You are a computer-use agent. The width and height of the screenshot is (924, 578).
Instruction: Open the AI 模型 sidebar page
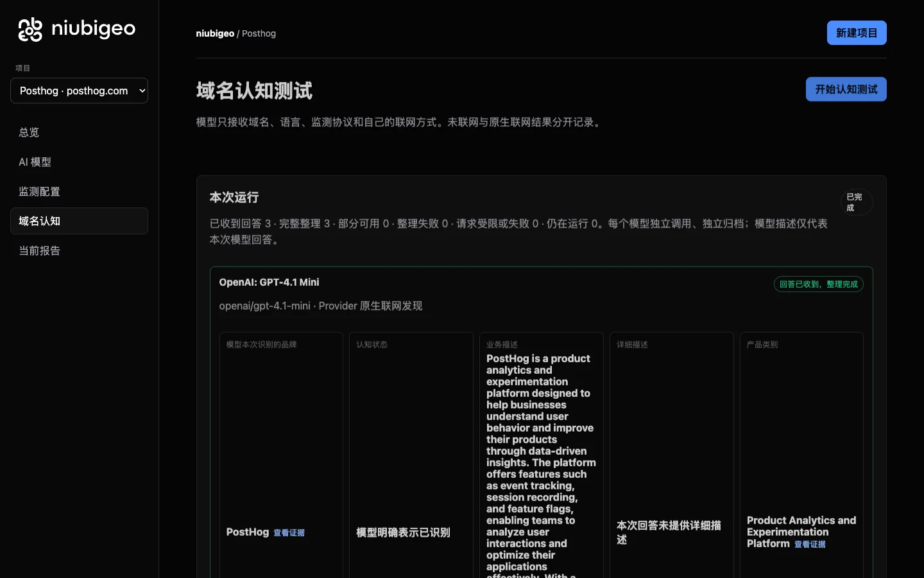pos(79,162)
